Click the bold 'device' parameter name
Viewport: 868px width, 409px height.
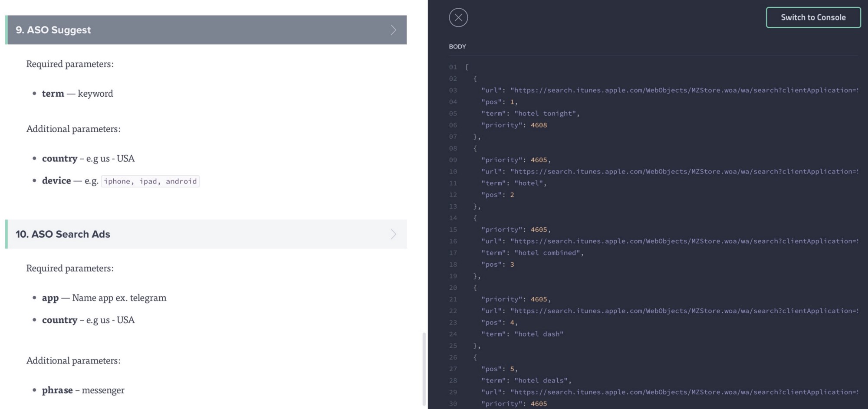click(56, 181)
